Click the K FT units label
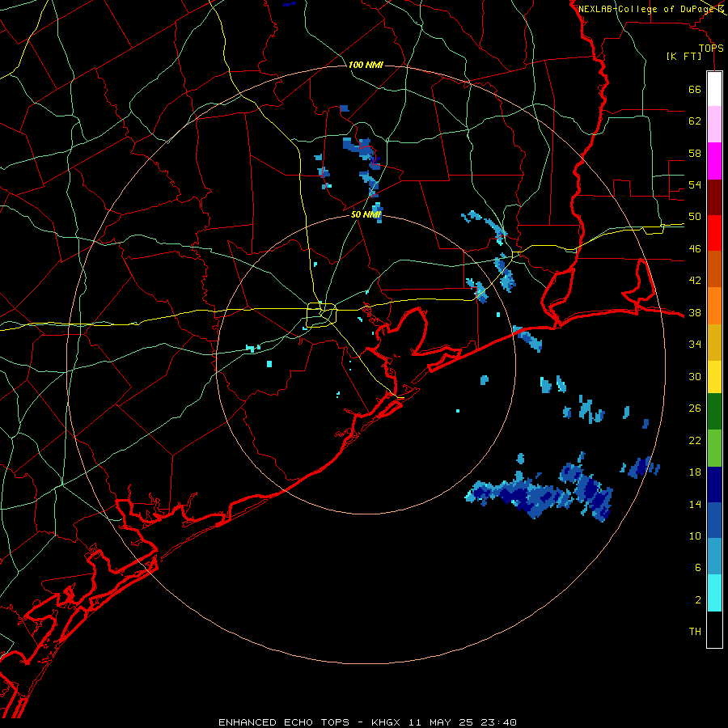 pyautogui.click(x=684, y=56)
